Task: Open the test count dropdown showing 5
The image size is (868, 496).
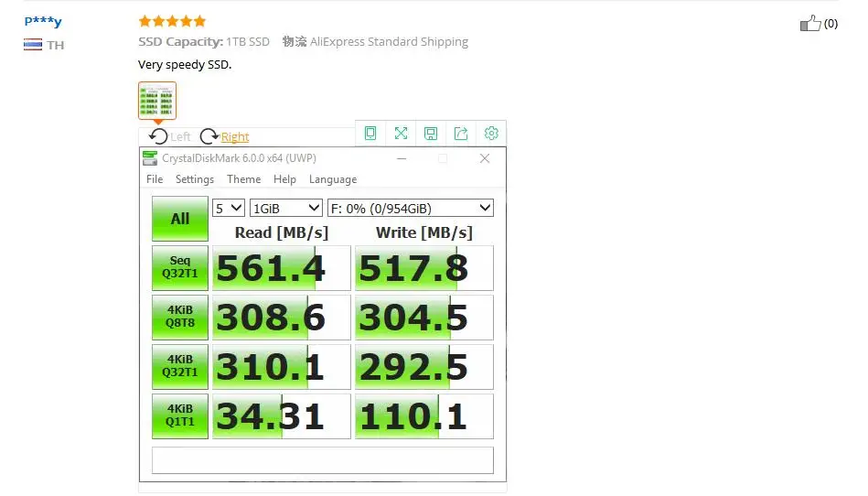Action: (x=229, y=208)
